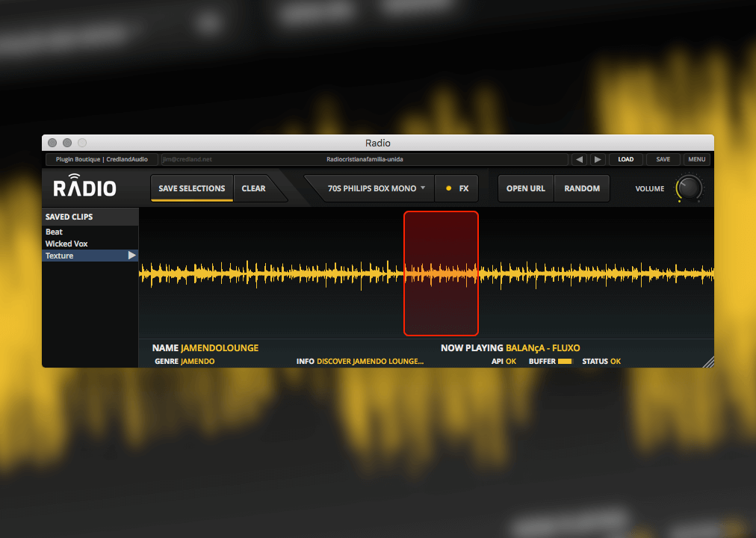
Task: Tune to a Random station
Action: click(582, 188)
